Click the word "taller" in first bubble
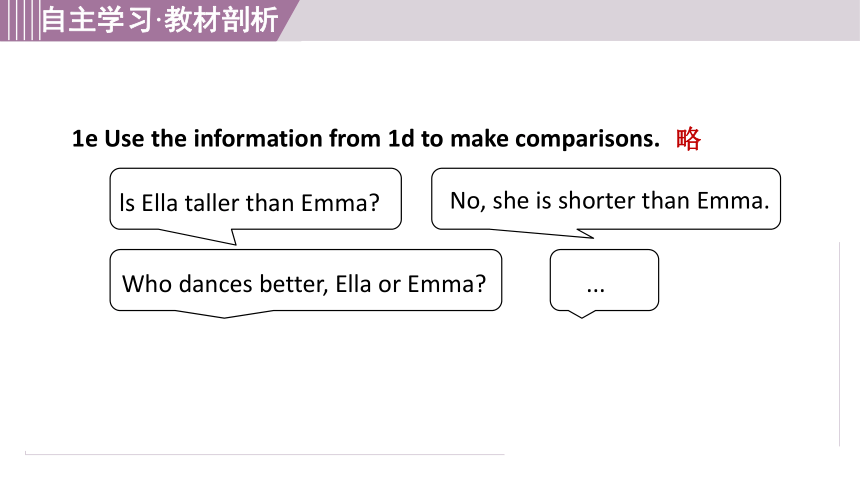The width and height of the screenshot is (860, 484). click(x=212, y=203)
